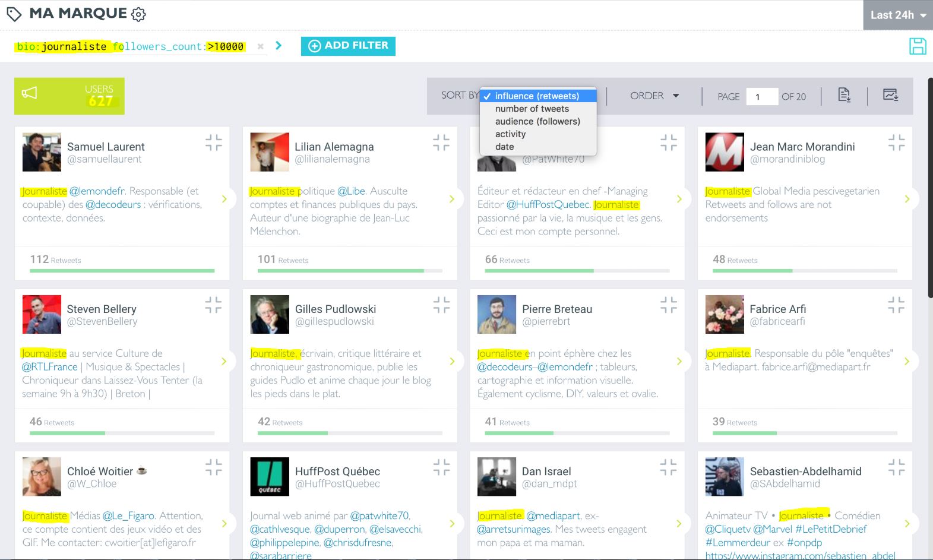933x560 pixels.
Task: Click the @gillespudlowski handle
Action: point(334,321)
